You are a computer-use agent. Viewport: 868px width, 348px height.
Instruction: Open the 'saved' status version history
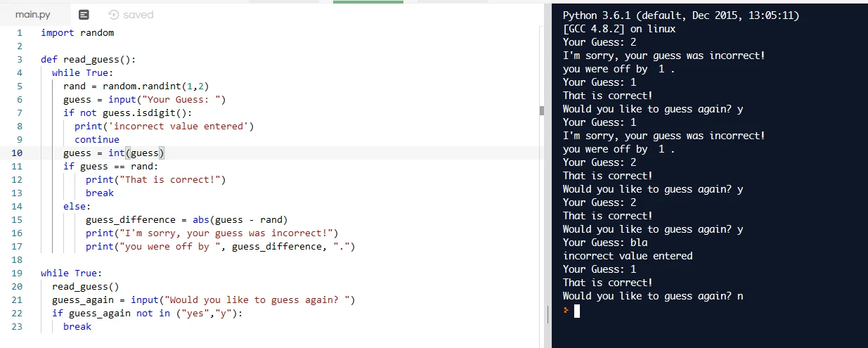138,14
